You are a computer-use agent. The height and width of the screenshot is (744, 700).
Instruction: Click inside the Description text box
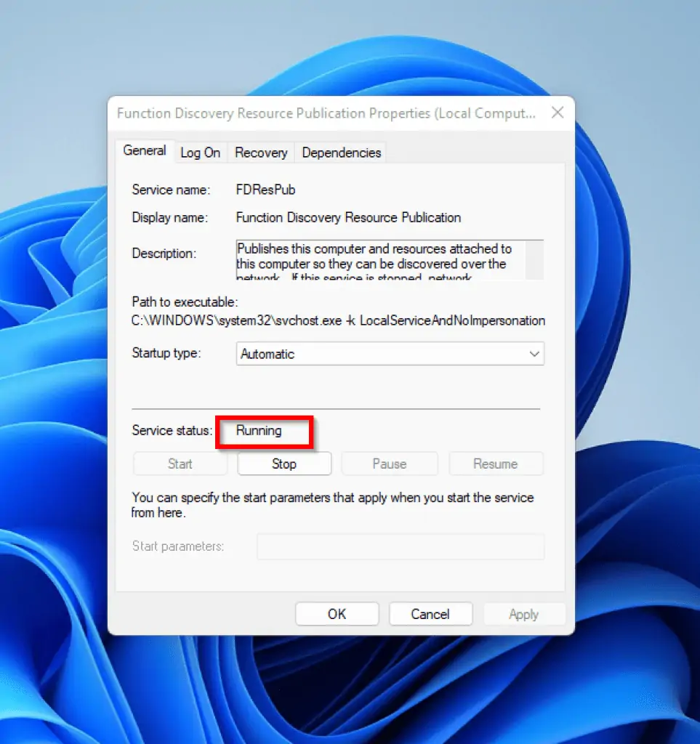[x=379, y=260]
